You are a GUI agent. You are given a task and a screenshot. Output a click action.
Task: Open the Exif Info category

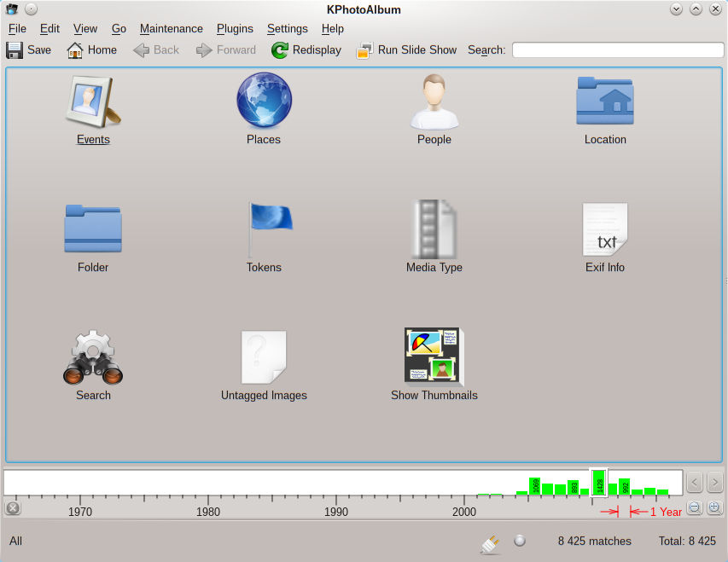pos(605,238)
